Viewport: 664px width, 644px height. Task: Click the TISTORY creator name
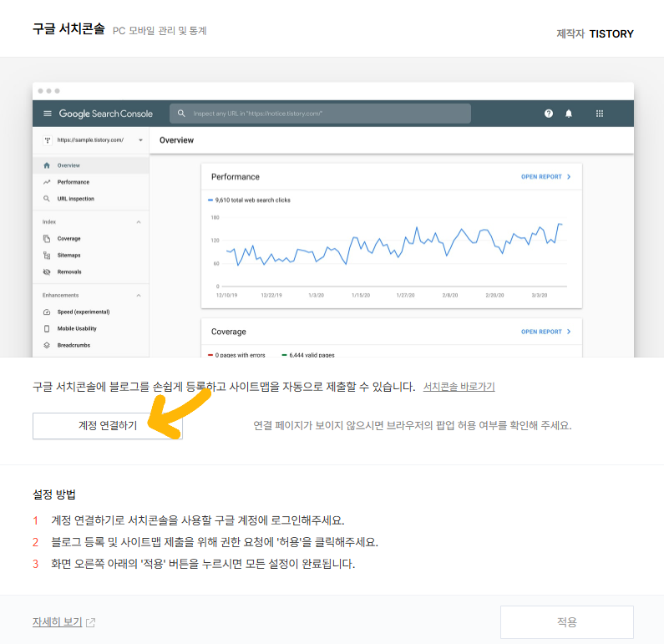pos(611,34)
